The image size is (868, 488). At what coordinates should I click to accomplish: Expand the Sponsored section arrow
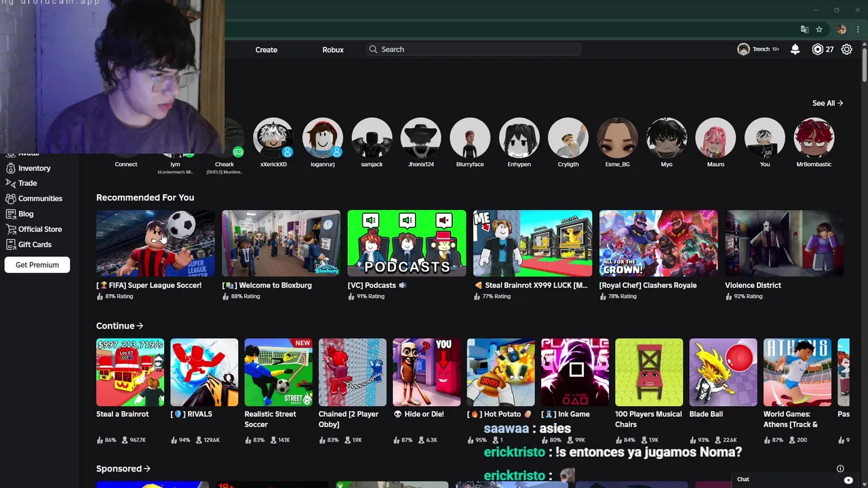(x=146, y=468)
